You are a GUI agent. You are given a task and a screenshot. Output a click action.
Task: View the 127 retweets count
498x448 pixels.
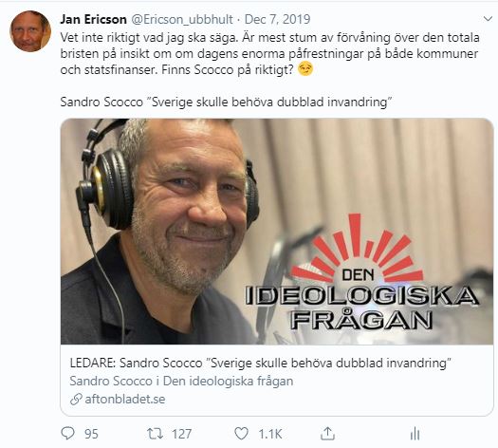pos(182,434)
